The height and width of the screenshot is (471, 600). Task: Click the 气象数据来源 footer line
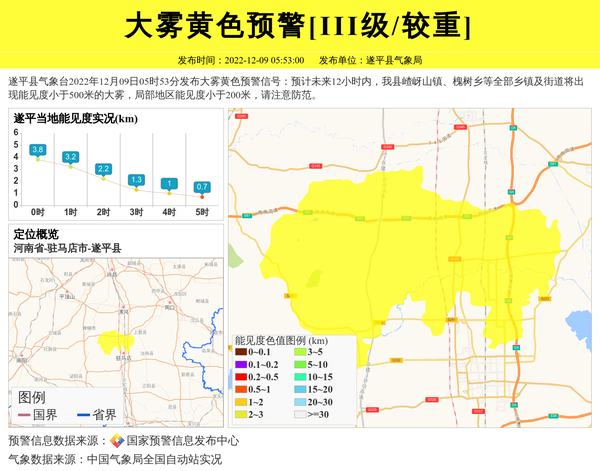tap(115, 459)
